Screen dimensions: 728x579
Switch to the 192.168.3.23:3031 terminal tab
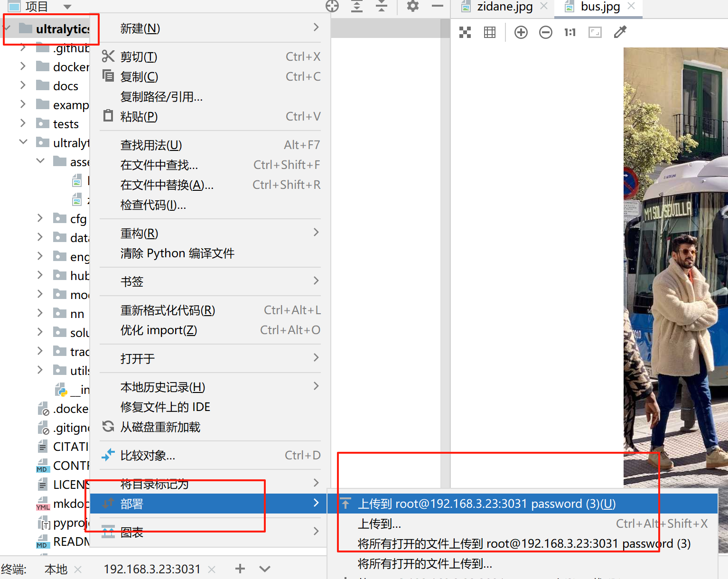click(x=151, y=569)
